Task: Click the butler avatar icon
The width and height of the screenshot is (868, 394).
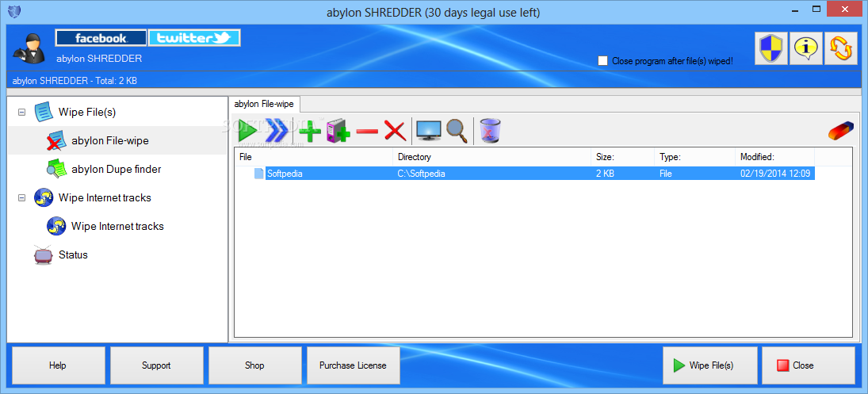Action: 29,48
